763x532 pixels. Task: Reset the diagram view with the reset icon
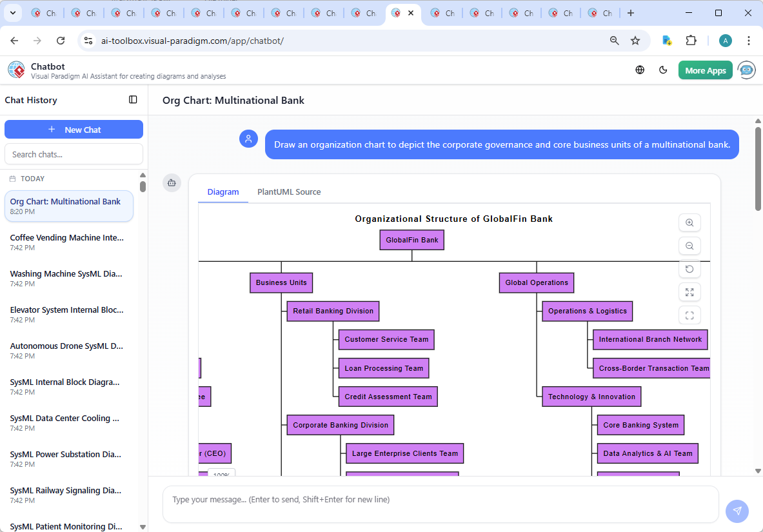[689, 269]
